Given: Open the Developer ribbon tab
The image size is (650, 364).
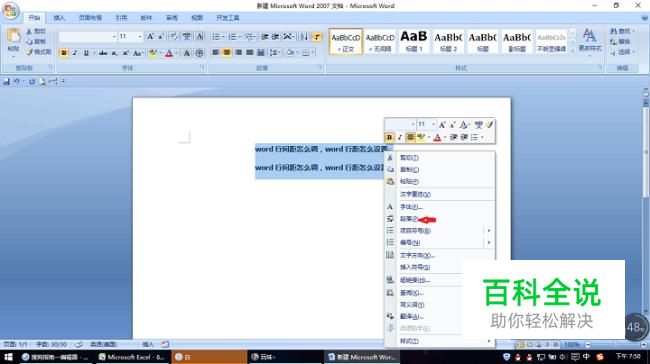Looking at the screenshot, I should click(x=228, y=18).
